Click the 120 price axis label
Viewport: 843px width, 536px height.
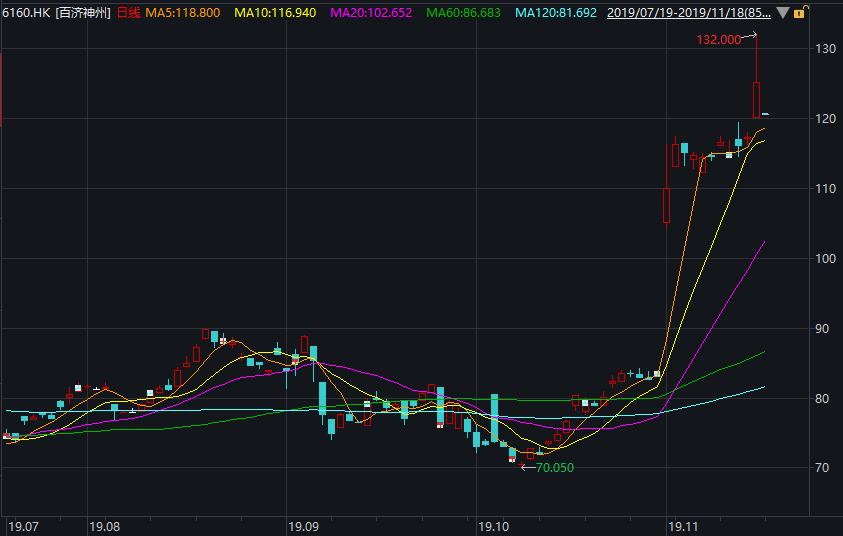coord(826,119)
